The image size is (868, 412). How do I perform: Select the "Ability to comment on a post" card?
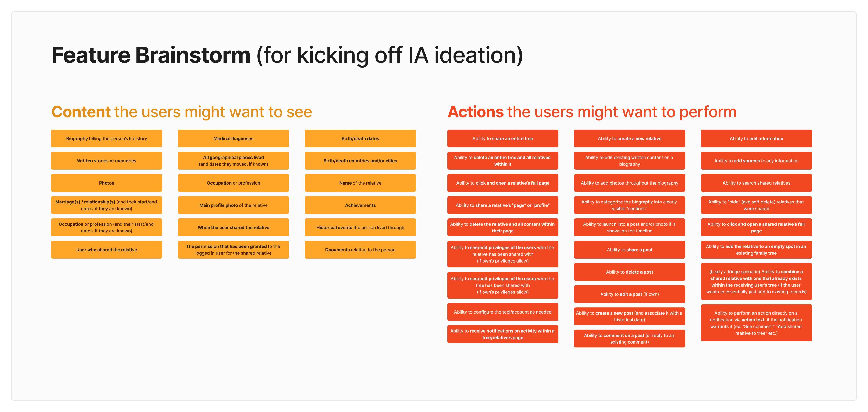point(629,338)
